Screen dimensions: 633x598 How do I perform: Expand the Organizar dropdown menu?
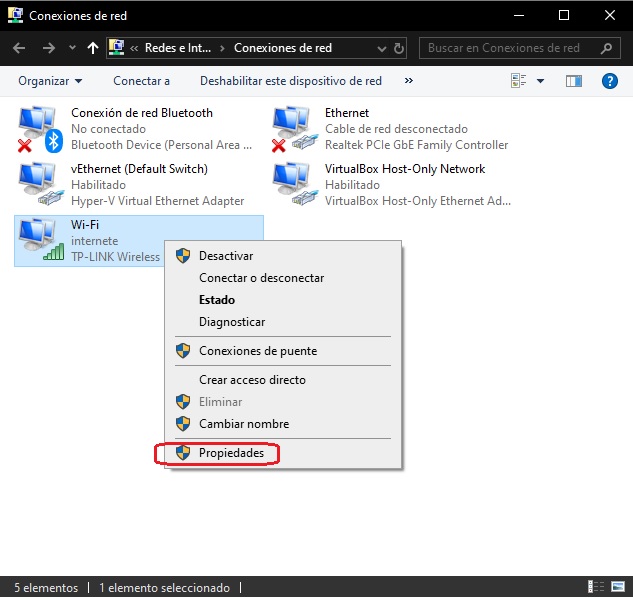tap(50, 81)
